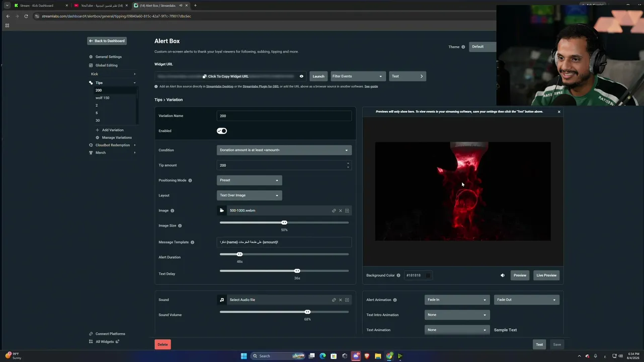Open the Condition dropdown
Viewport: 644px width, 362px height.
coord(284,150)
